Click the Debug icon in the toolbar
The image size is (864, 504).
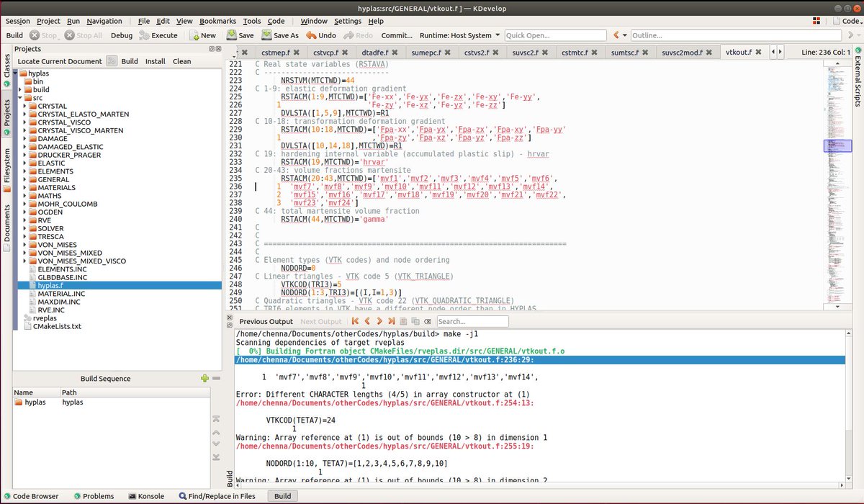click(121, 35)
